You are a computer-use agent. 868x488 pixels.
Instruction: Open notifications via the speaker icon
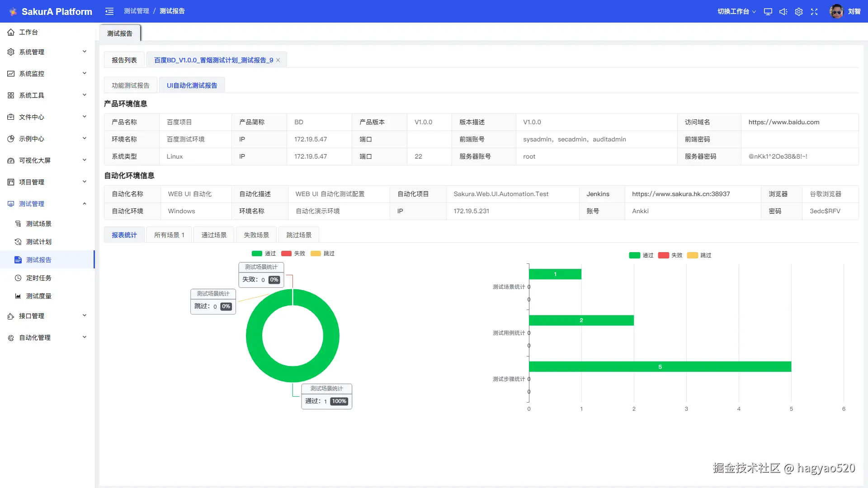783,12
